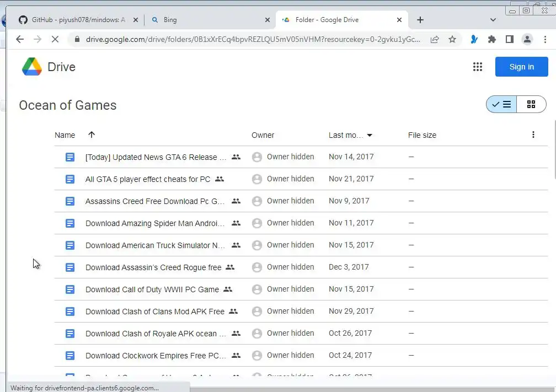Screen dimensions: 556x392
Task: Toggle the browser side panel
Action: pyautogui.click(x=510, y=39)
